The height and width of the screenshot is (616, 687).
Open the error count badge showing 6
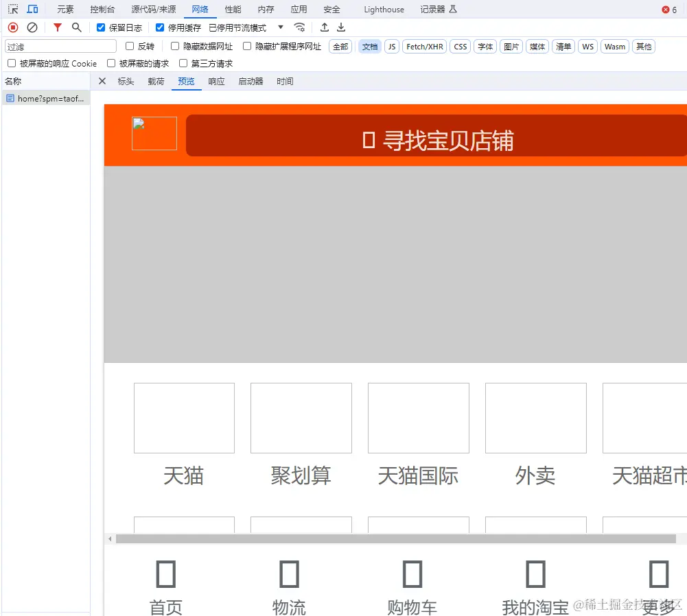pos(669,10)
